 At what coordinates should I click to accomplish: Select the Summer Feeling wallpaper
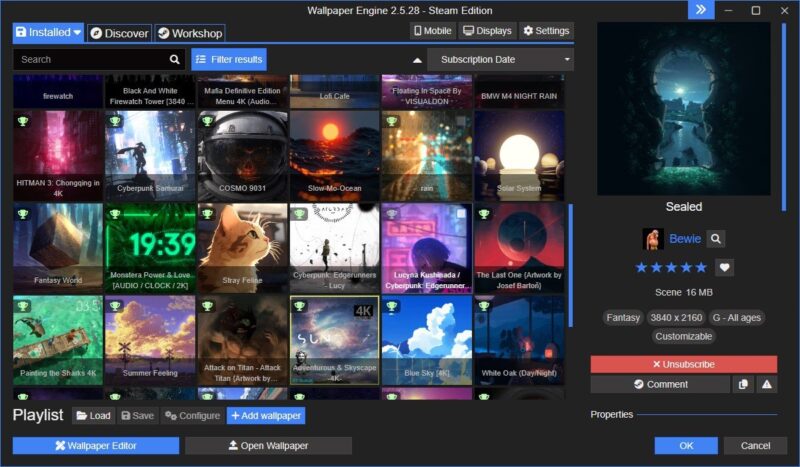click(x=150, y=340)
